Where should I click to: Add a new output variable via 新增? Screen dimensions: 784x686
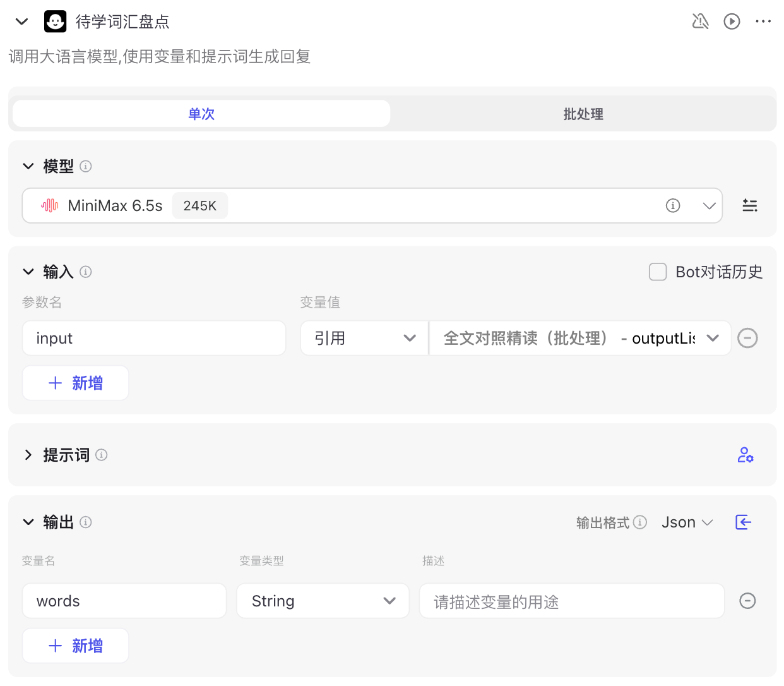(x=76, y=646)
